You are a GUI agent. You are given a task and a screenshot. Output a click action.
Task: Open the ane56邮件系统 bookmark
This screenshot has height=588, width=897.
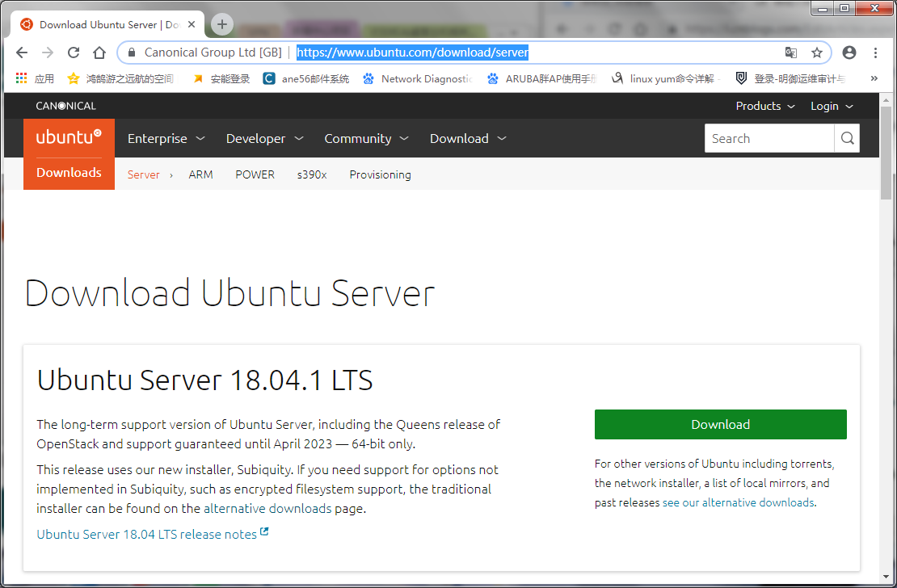(306, 78)
